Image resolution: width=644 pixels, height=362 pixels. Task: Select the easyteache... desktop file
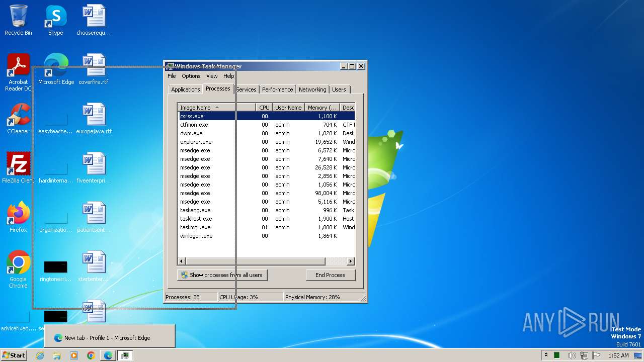coord(55,123)
